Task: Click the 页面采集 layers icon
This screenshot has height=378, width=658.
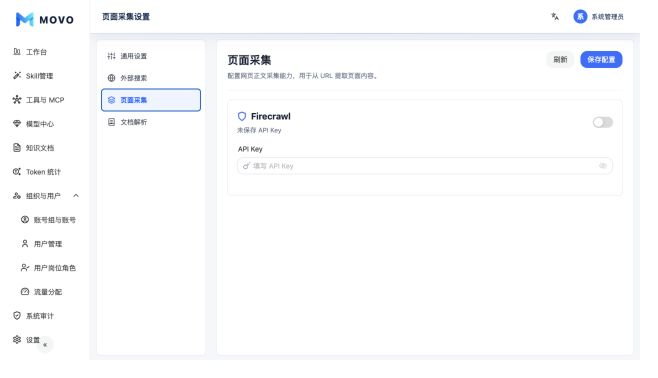Action: (x=111, y=100)
